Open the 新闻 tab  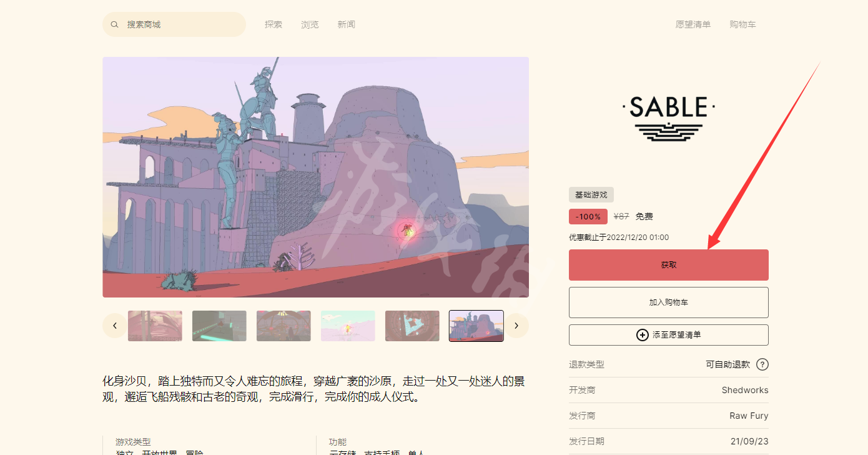(347, 24)
